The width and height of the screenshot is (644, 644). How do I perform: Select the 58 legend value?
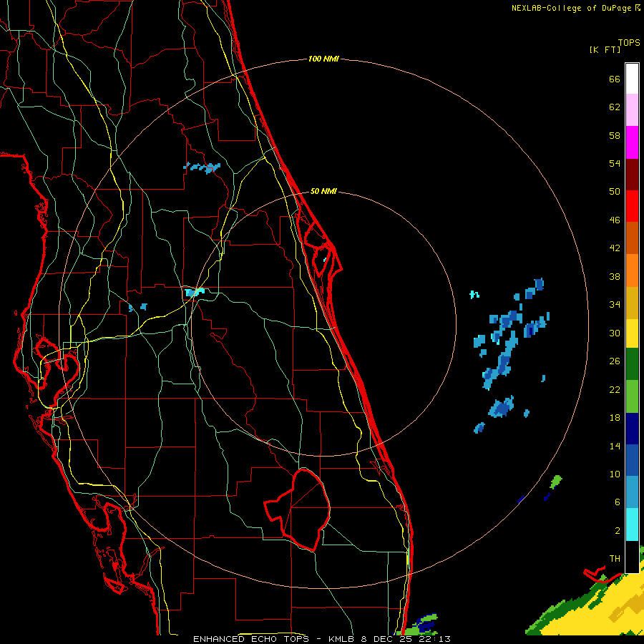[615, 135]
